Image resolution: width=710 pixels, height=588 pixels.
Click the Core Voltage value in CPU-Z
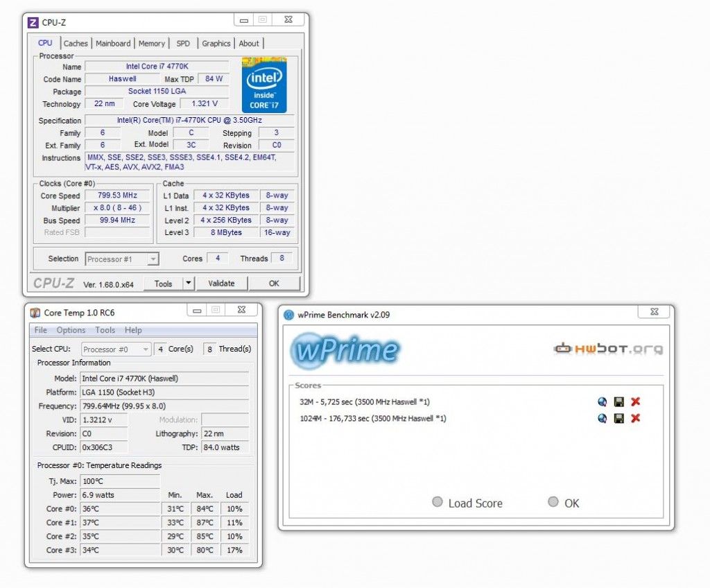(205, 104)
